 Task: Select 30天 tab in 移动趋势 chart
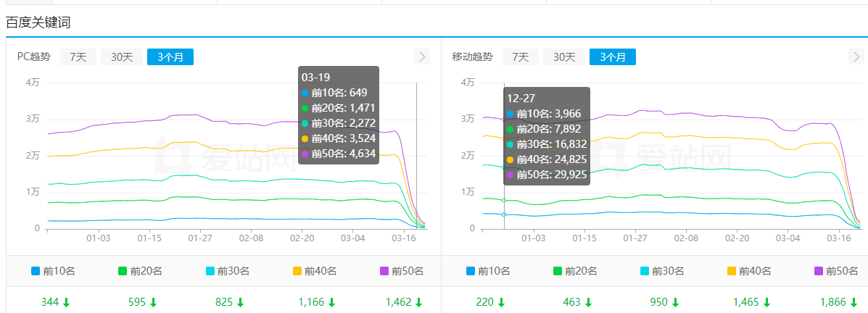(x=564, y=57)
